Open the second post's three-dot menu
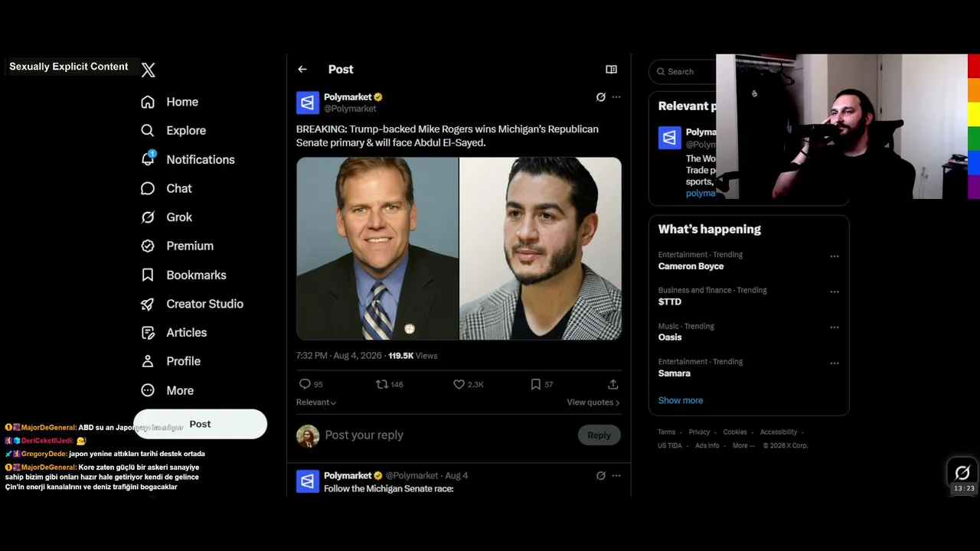The image size is (980, 551). click(616, 476)
